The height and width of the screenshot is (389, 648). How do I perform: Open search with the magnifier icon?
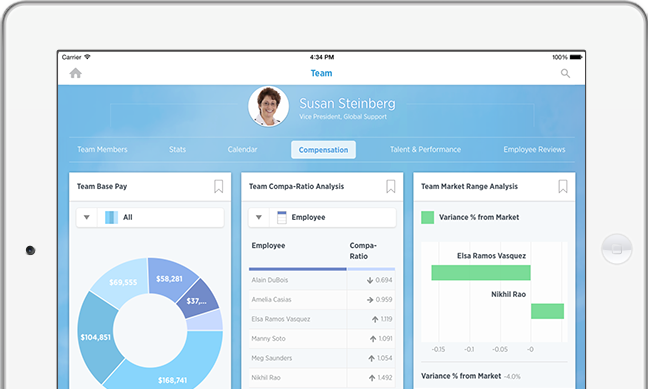click(x=565, y=74)
